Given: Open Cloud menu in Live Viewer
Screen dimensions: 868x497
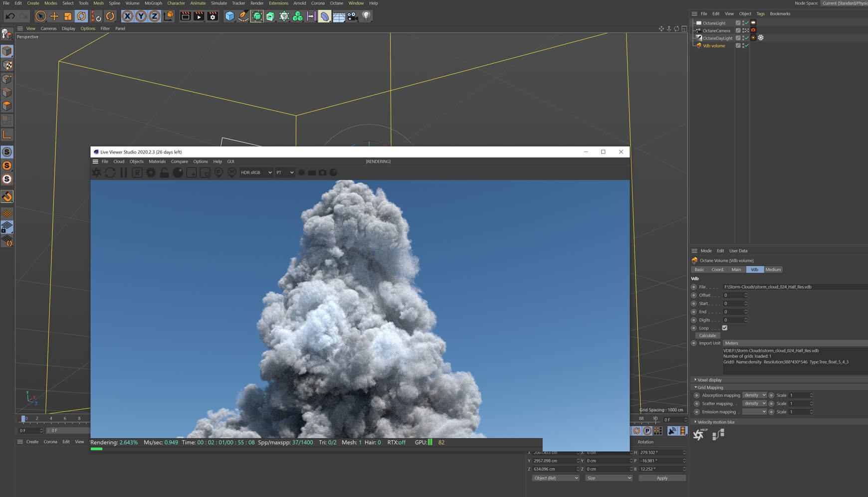Looking at the screenshot, I should point(119,162).
